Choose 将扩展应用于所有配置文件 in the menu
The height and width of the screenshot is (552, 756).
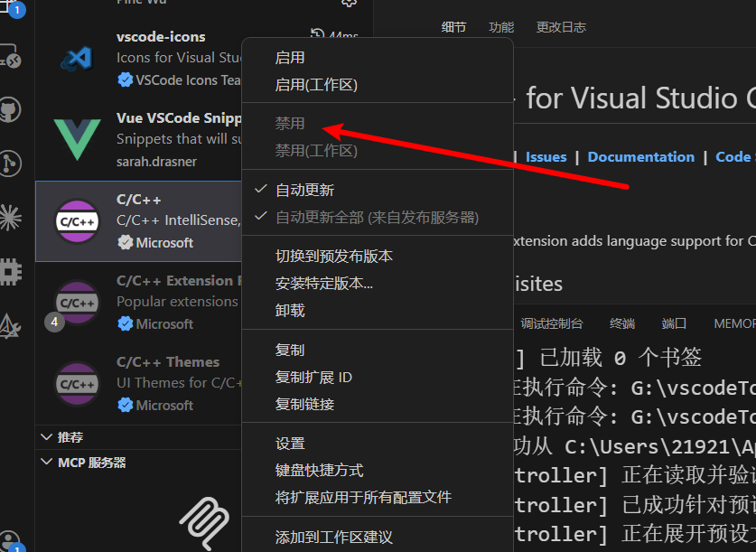(377, 498)
